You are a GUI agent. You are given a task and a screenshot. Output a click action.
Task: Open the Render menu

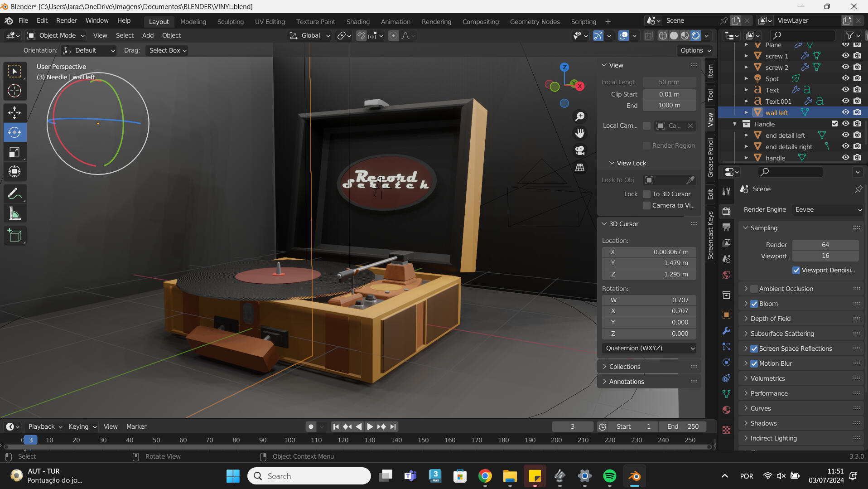[x=67, y=20]
